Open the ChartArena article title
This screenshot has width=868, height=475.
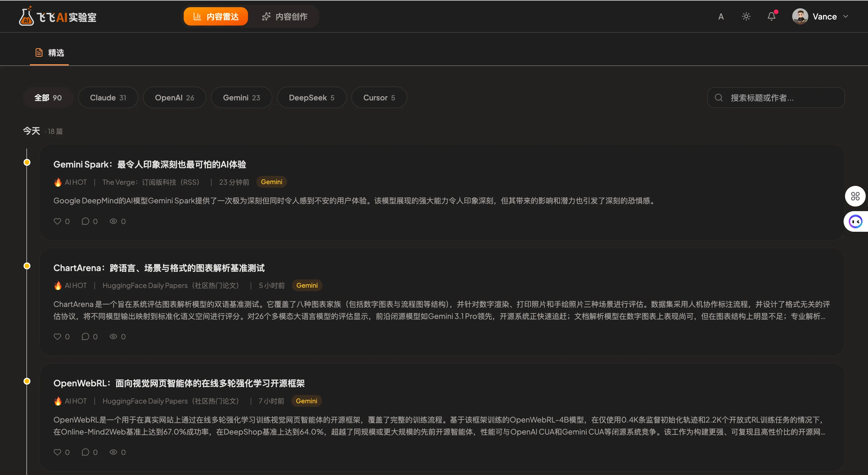[x=159, y=268]
